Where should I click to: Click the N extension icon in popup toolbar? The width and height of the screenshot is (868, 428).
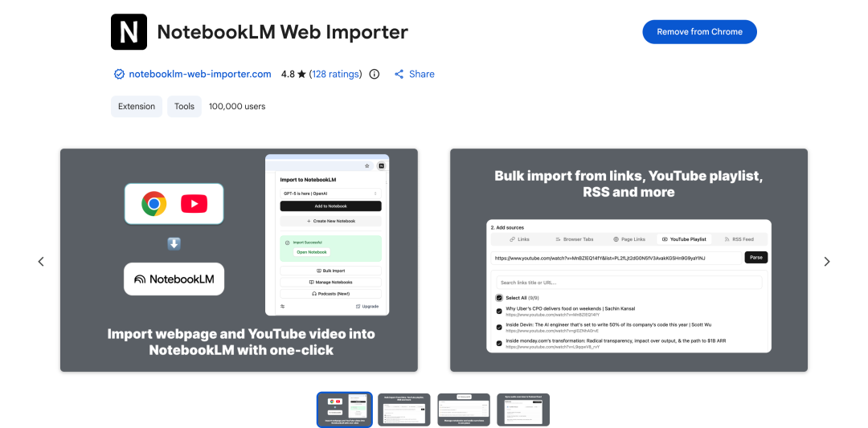(x=382, y=166)
